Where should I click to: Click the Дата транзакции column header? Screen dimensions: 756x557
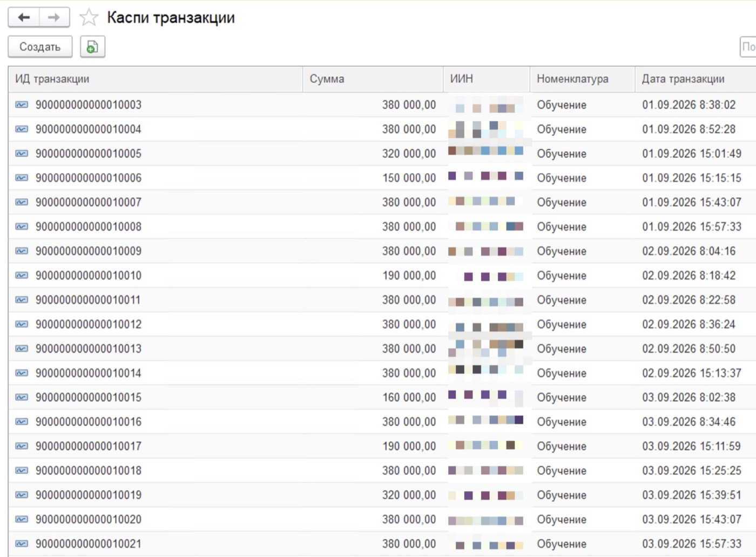click(x=695, y=79)
